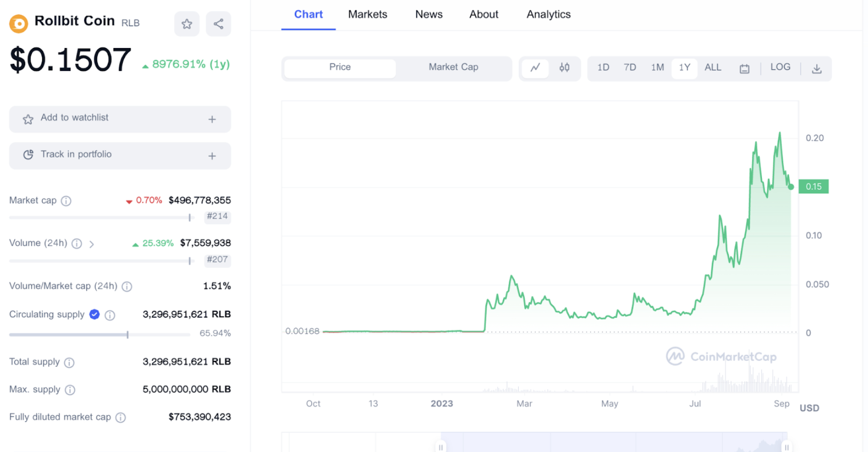Toggle LOG scale on the chart
The height and width of the screenshot is (452, 868).
tap(780, 67)
